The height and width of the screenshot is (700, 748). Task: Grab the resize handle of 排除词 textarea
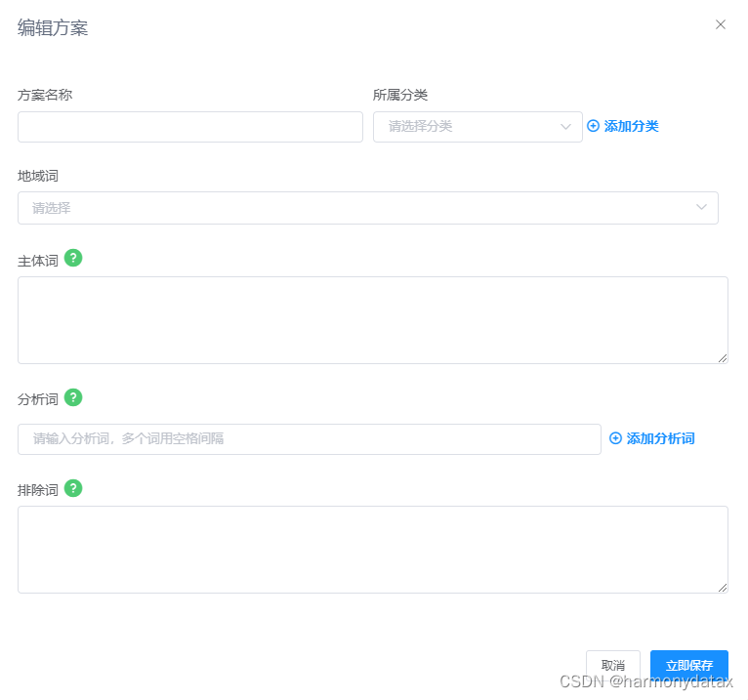(723, 588)
